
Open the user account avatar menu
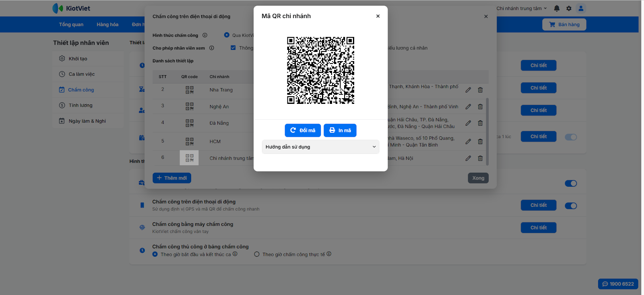(581, 8)
